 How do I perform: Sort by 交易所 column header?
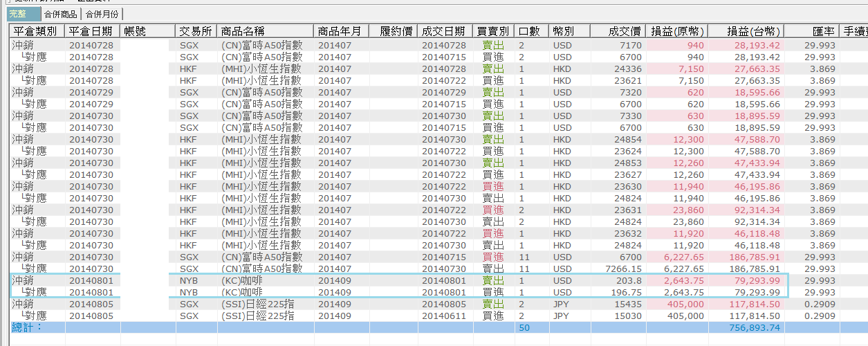click(x=196, y=31)
